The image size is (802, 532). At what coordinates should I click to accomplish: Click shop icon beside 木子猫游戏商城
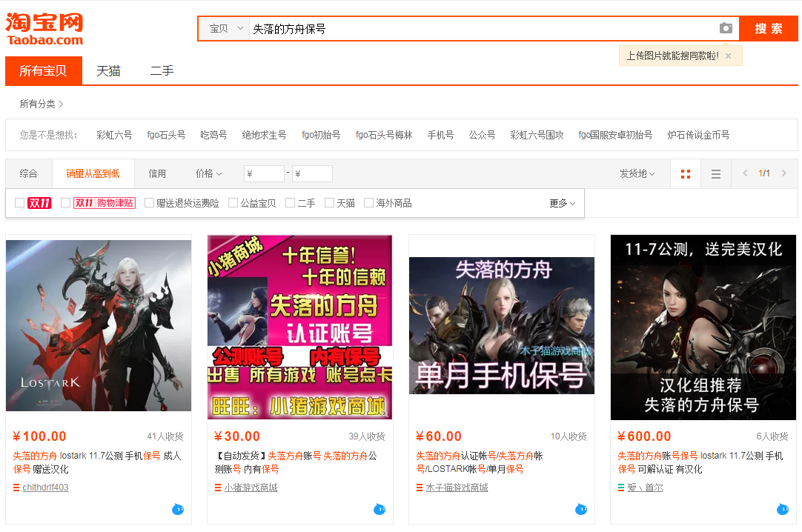pos(419,488)
